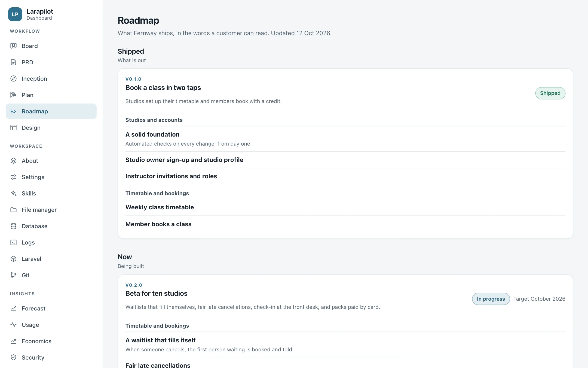Viewport: 588px width, 368px height.
Task: Click the About layers icon
Action: (x=13, y=161)
